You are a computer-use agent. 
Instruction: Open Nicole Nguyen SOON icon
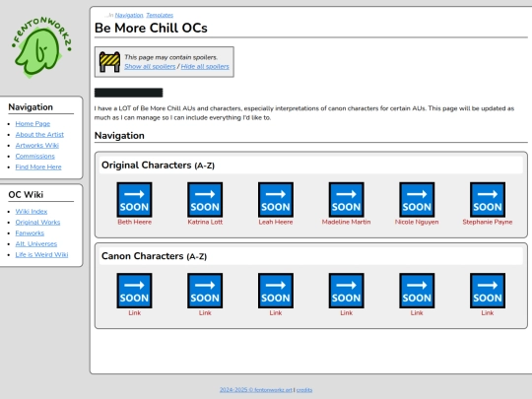click(417, 199)
